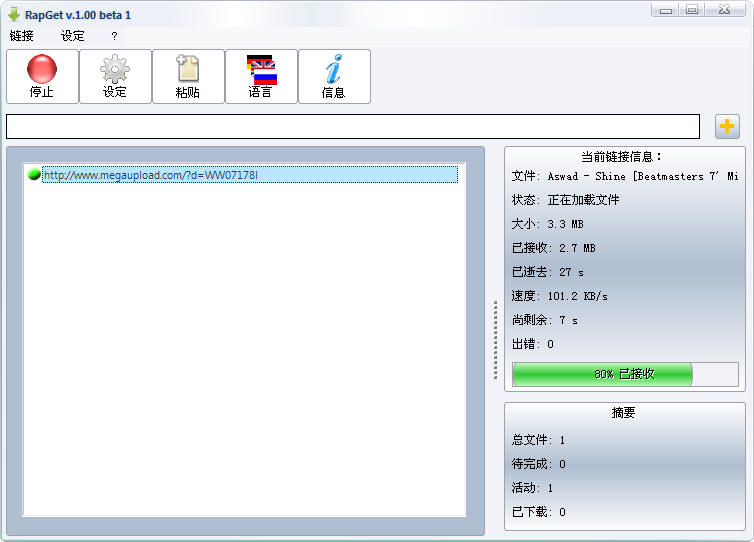
Task: Click the dotted panel splitter handle
Action: click(496, 340)
